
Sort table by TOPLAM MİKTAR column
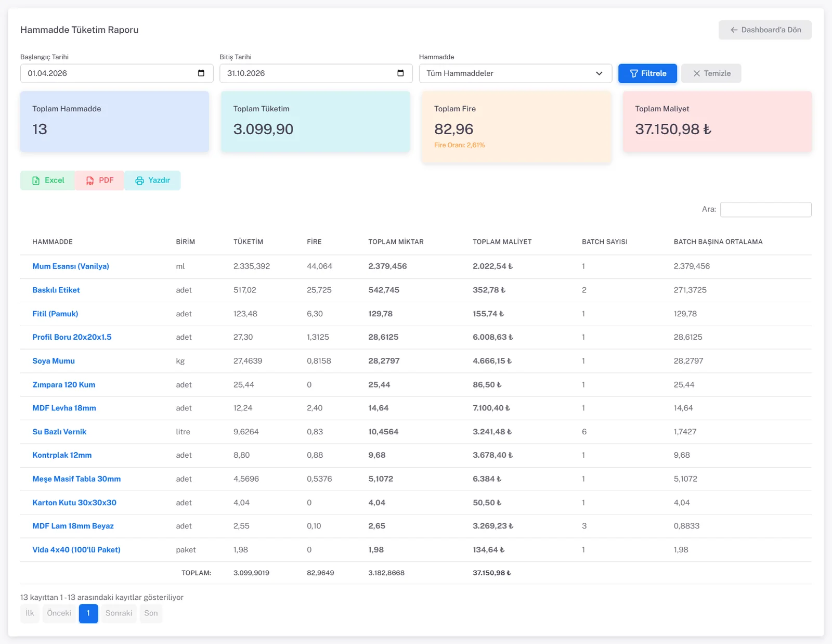tap(396, 242)
